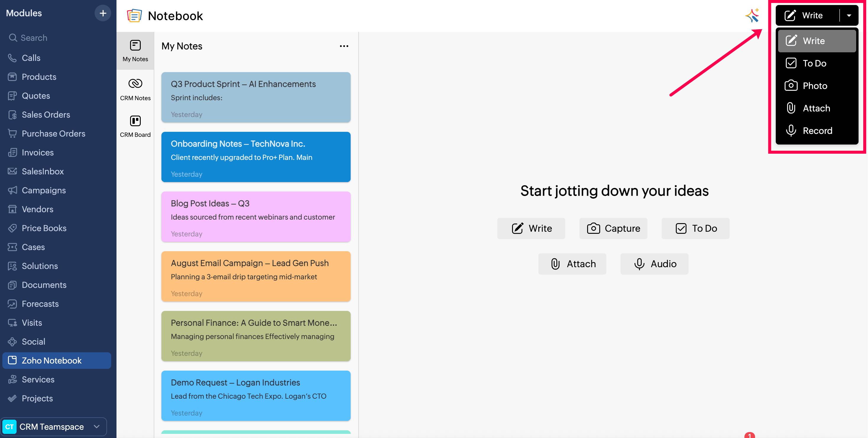Select Record in the Write dropdown menu
868x438 pixels.
click(817, 131)
